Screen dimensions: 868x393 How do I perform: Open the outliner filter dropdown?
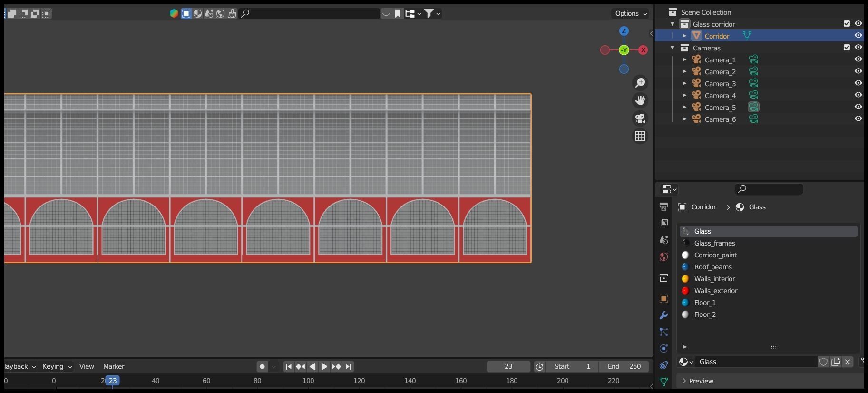pyautogui.click(x=432, y=13)
